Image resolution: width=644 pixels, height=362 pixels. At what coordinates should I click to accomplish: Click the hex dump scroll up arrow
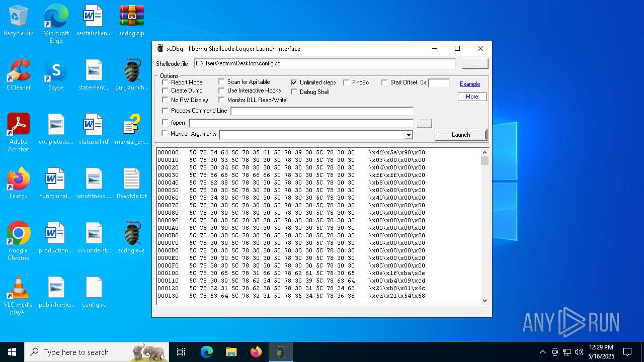[485, 152]
